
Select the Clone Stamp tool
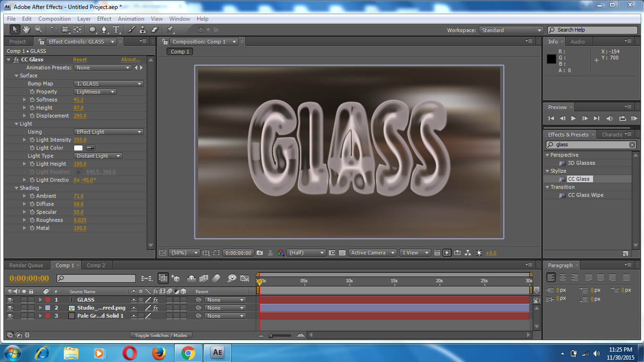point(142,29)
